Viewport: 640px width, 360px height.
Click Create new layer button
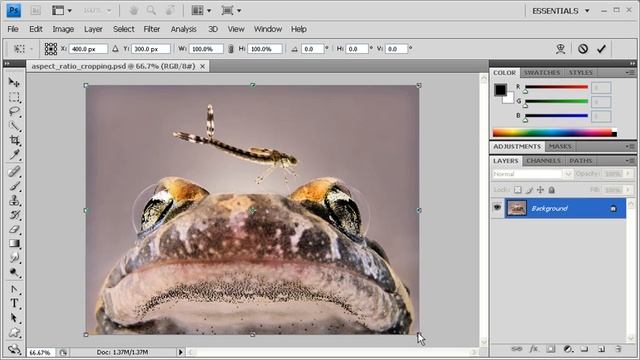[601, 349]
